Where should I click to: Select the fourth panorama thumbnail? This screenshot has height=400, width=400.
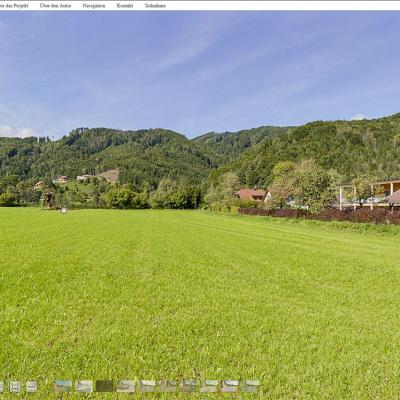[126, 386]
